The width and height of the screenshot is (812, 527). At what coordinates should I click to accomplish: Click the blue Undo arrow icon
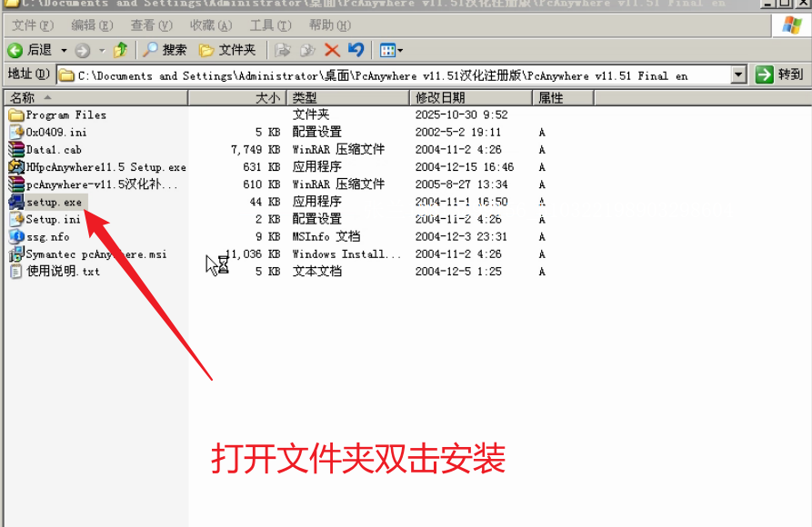pyautogui.click(x=356, y=50)
